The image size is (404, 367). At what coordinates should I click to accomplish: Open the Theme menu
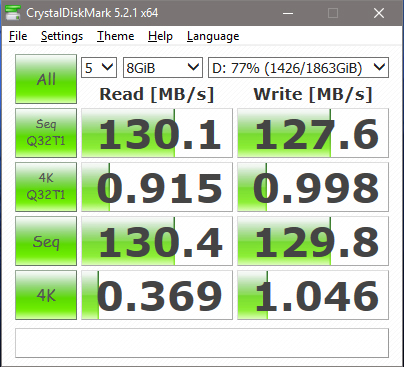coord(116,36)
